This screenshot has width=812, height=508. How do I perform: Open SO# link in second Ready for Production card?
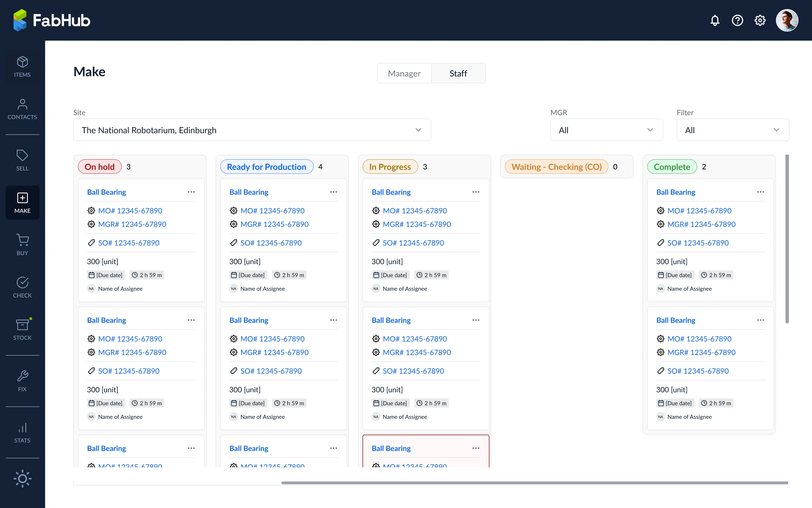click(x=271, y=371)
